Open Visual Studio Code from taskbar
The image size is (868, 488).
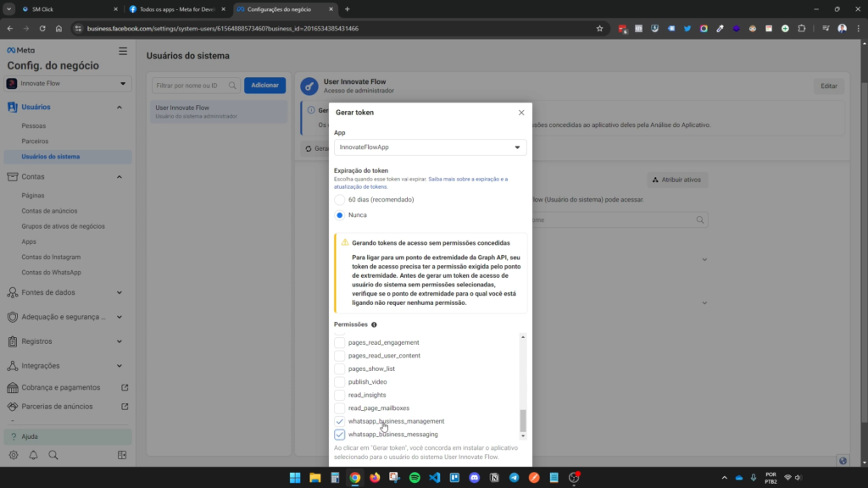tap(435, 478)
